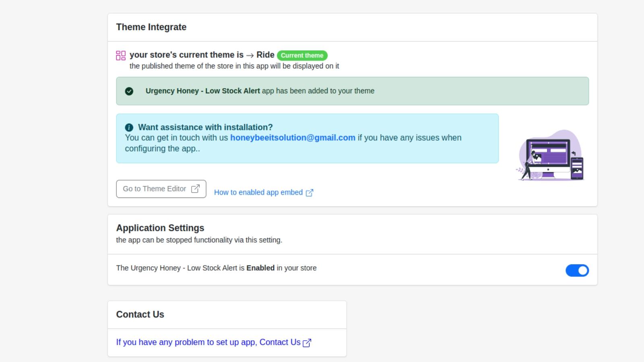Click the theme grid icon beside current theme

point(121,56)
